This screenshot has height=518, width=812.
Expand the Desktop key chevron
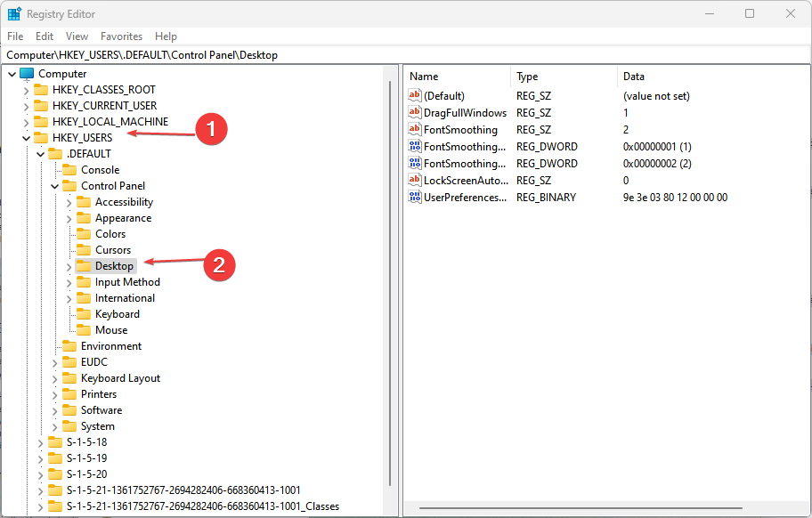(69, 268)
